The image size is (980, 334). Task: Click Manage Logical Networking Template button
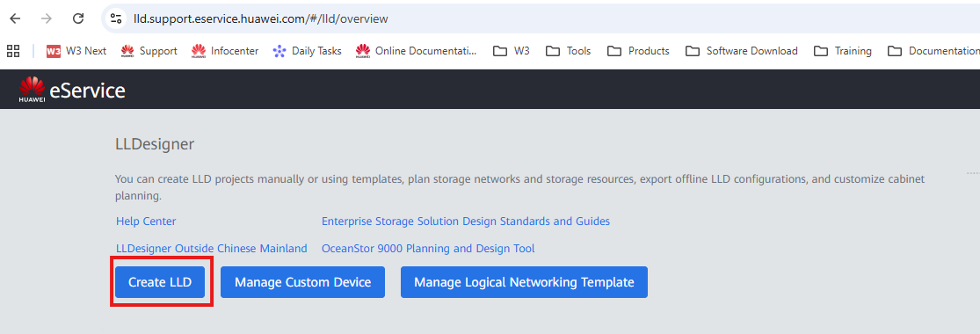[524, 282]
